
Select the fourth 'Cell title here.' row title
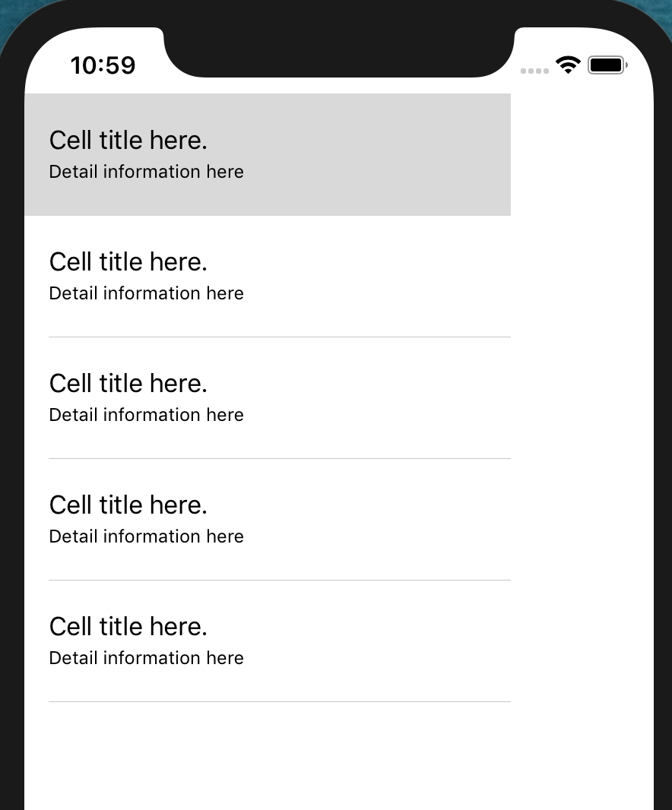[128, 505]
